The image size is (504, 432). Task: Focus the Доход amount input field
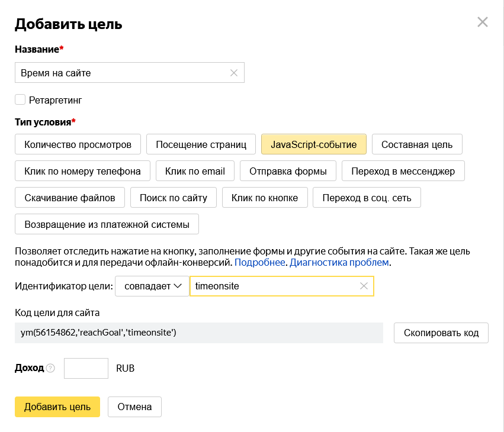pyautogui.click(x=86, y=368)
